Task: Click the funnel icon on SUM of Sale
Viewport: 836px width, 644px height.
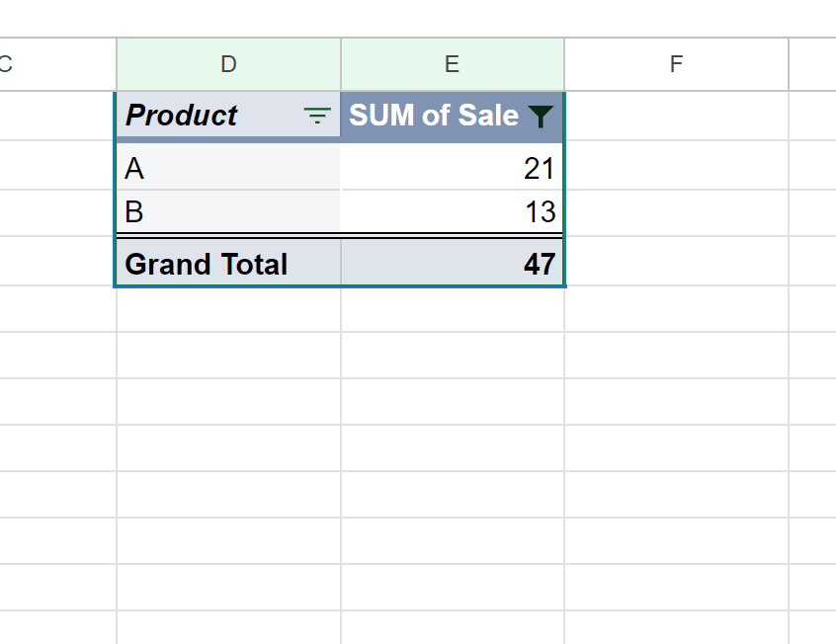Action: 541,116
